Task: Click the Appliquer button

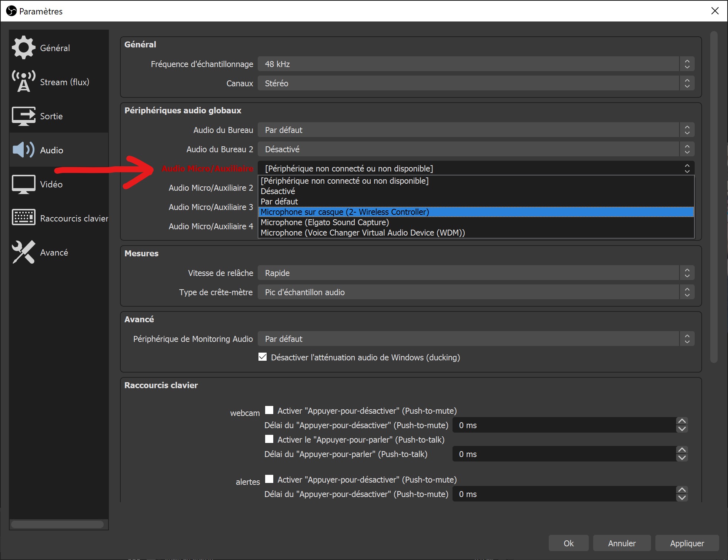Action: (686, 543)
